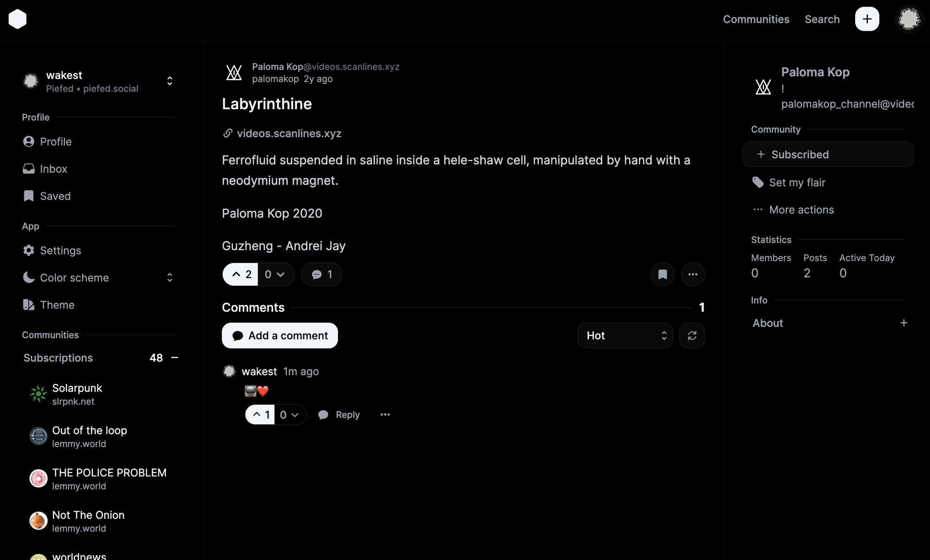The height and width of the screenshot is (560, 930).
Task: Refresh the comments list
Action: click(x=692, y=336)
